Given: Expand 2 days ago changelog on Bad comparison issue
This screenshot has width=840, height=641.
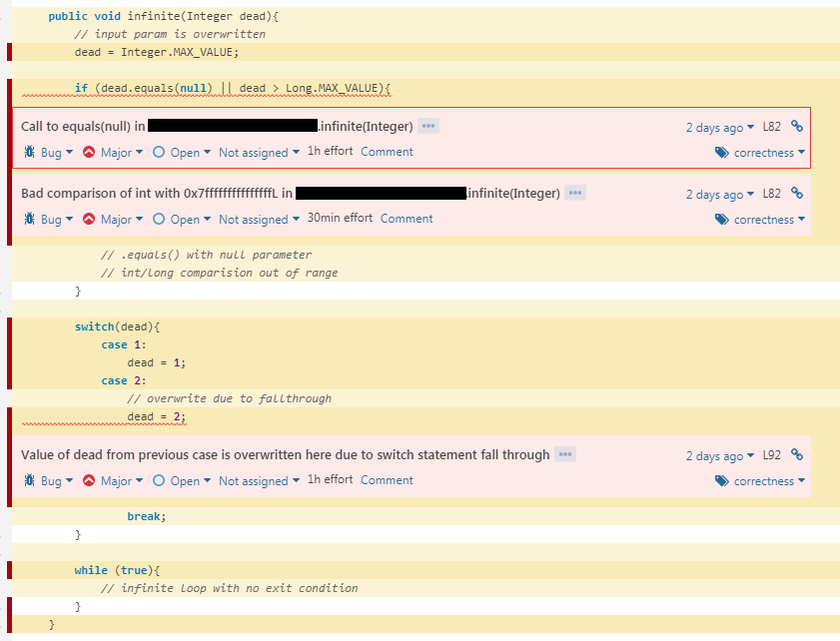Looking at the screenshot, I should (720, 195).
